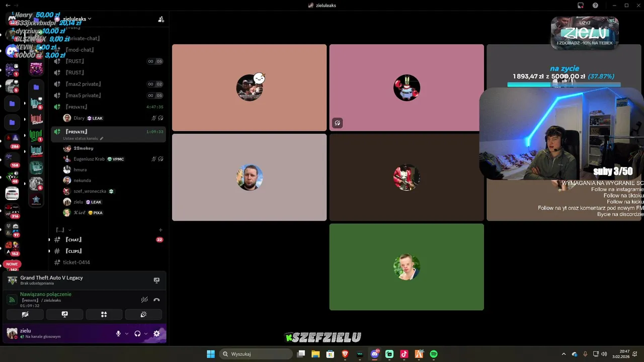Screen dimensions: 644x362
Task: Click the invite people icon beside zieluleaks
Action: point(161,19)
